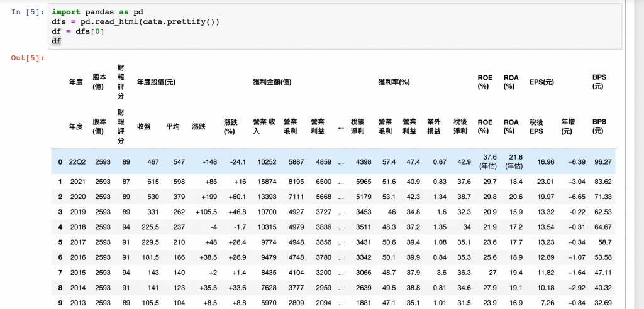The height and width of the screenshot is (309, 644).
Task: Click the '漲跌(%)' column header
Action: pos(231,127)
